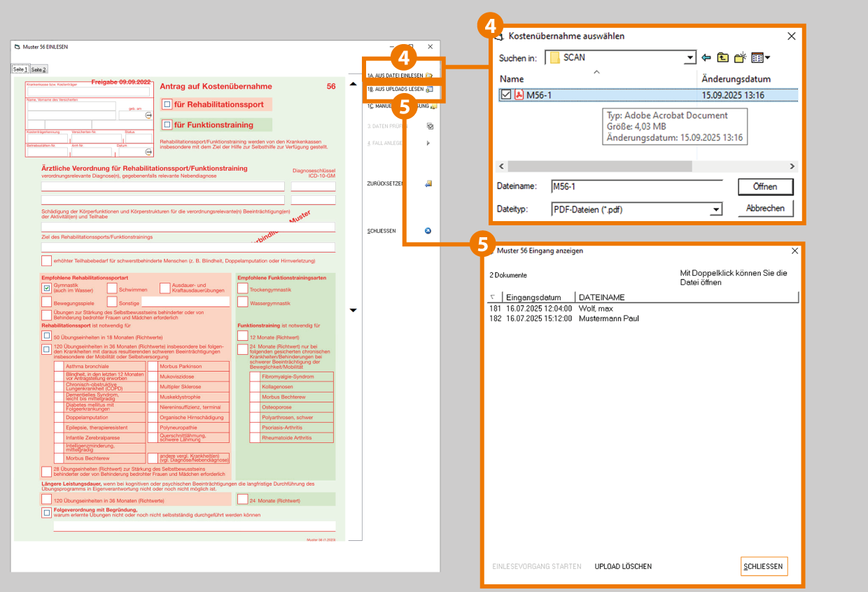Select the 'Mustermann Paul' document row
This screenshot has width=868, height=592.
(608, 318)
